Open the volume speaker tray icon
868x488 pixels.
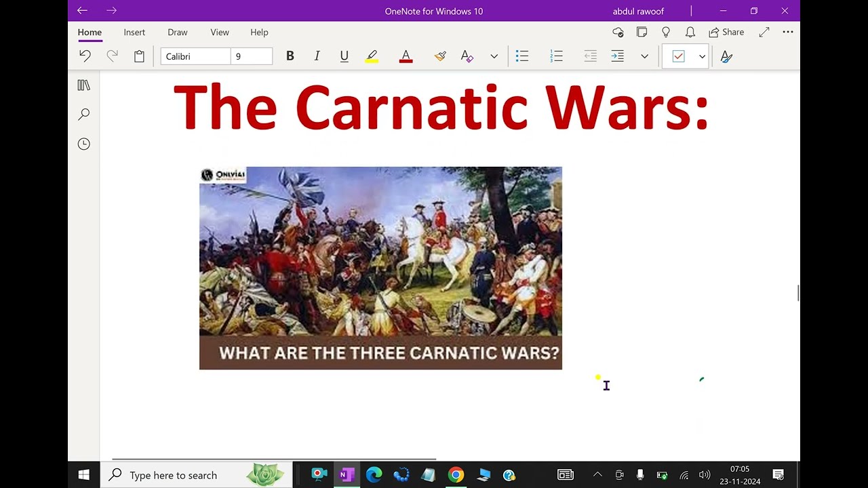705,475
